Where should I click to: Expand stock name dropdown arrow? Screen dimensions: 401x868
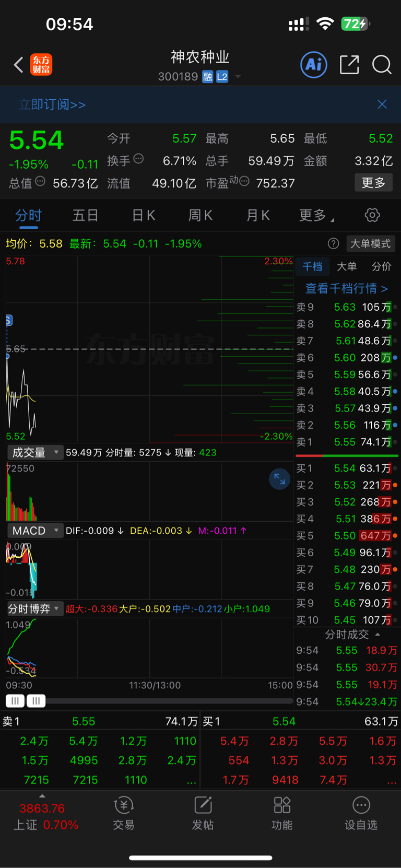[238, 77]
